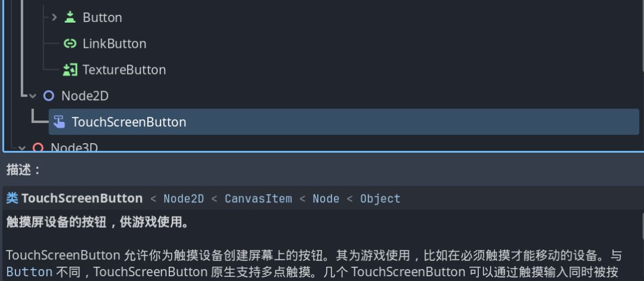Click the blue Node2D circle icon
Viewport: 644px width, 281px height.
[x=48, y=96]
